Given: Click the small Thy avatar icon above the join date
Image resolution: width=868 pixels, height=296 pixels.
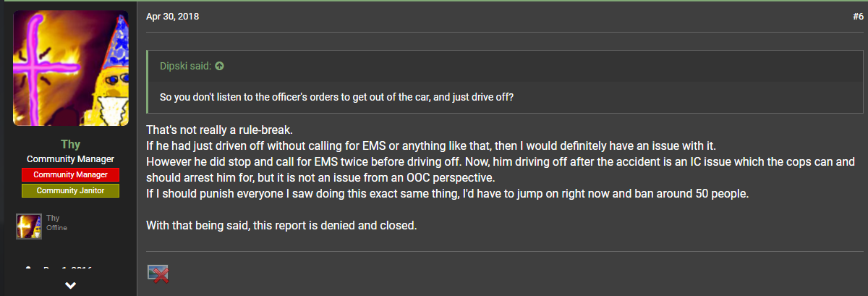Looking at the screenshot, I should [29, 227].
